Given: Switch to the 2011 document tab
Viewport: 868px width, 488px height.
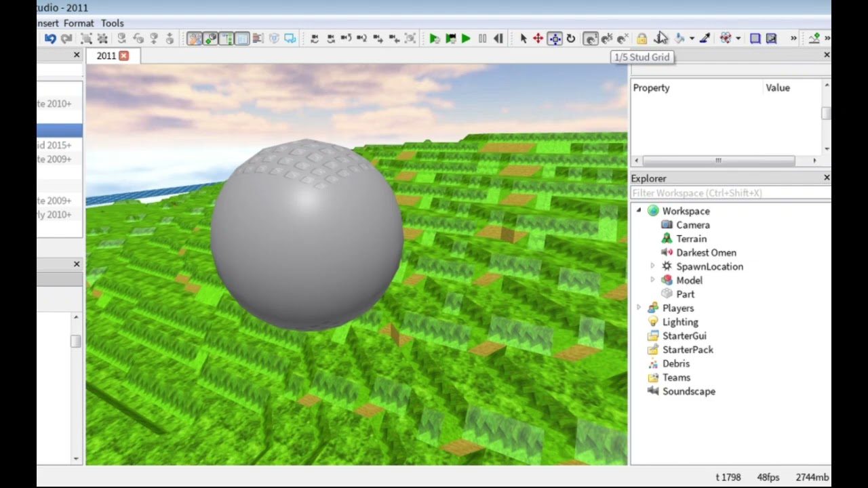Looking at the screenshot, I should click(106, 56).
